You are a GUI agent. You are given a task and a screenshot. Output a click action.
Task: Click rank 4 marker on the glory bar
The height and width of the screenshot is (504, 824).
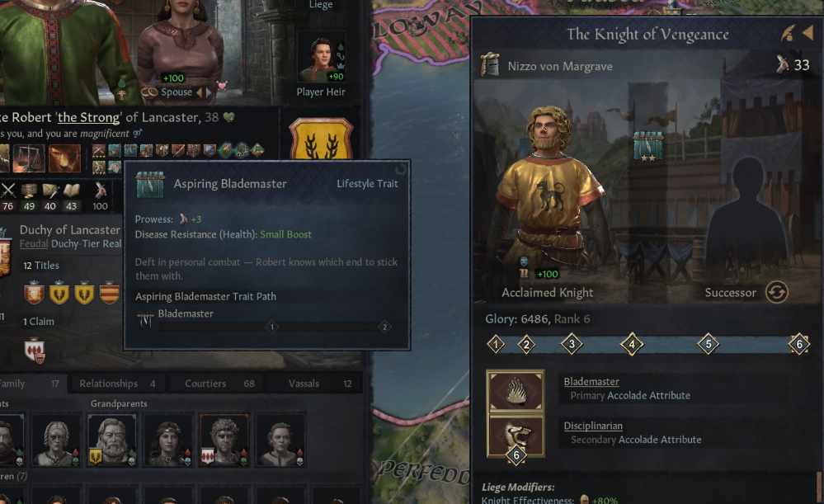[632, 345]
